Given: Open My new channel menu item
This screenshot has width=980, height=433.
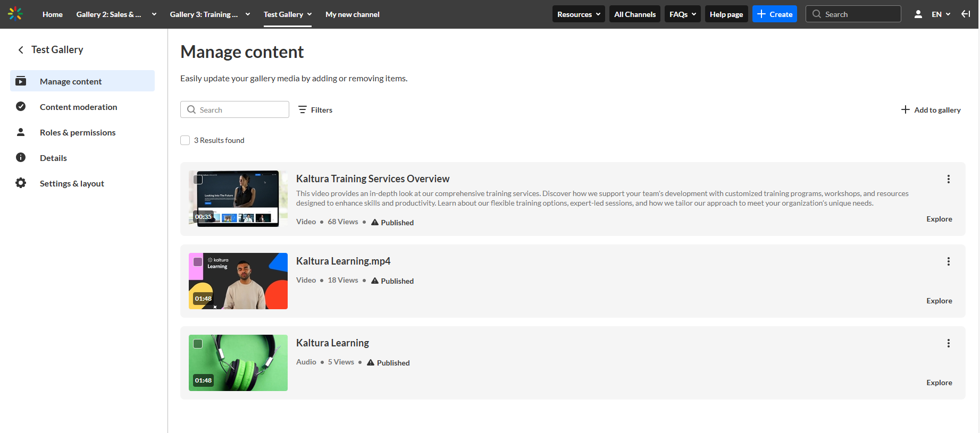Looking at the screenshot, I should tap(353, 14).
